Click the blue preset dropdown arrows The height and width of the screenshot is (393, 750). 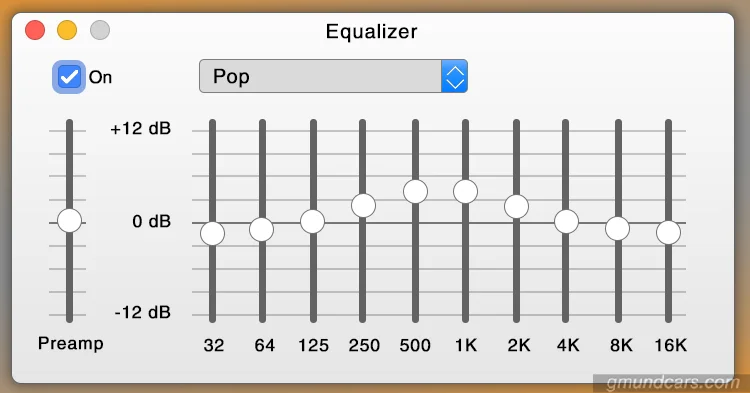[x=454, y=76]
